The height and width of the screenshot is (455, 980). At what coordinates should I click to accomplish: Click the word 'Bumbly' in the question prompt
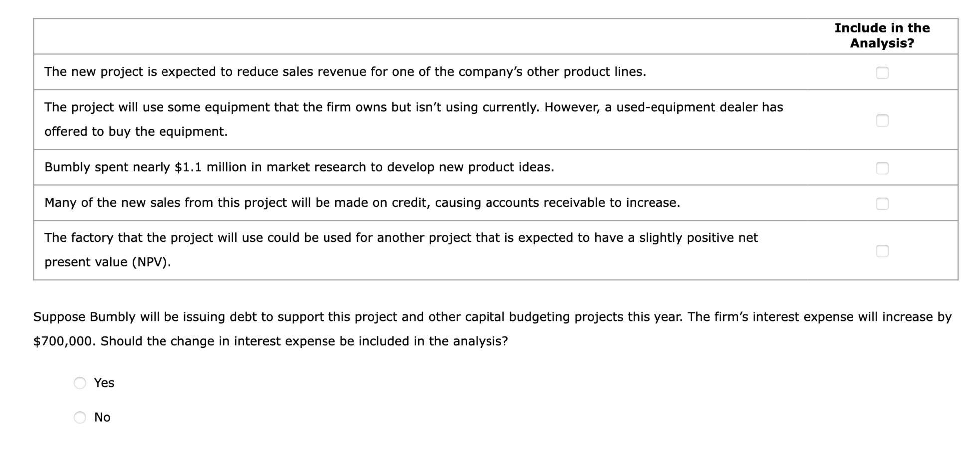coord(111,316)
